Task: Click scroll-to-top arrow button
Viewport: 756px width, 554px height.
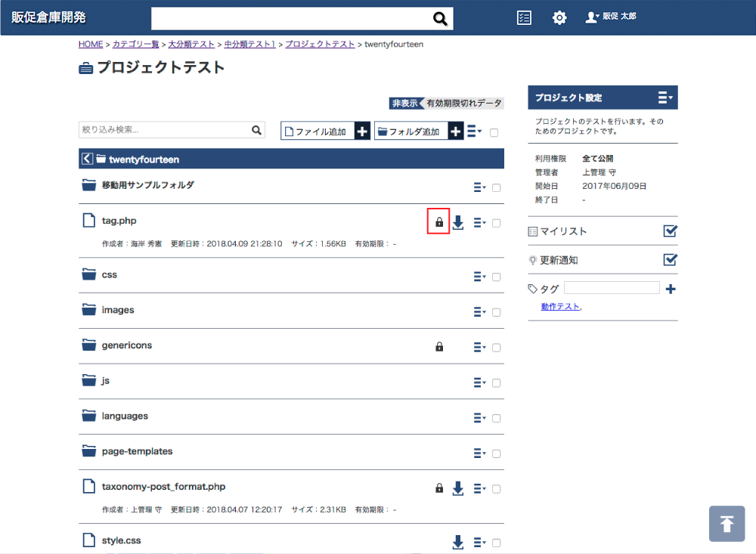Action: click(x=727, y=524)
